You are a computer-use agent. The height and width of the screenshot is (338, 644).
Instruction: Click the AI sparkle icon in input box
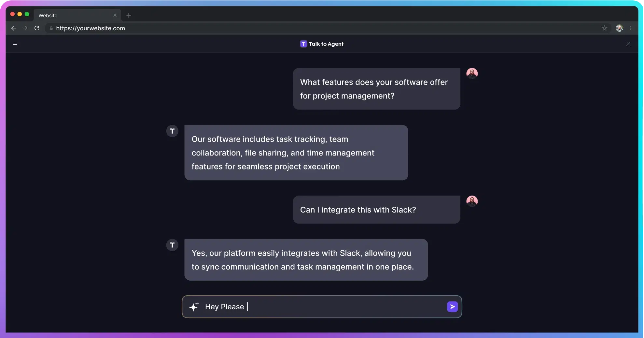click(x=194, y=307)
